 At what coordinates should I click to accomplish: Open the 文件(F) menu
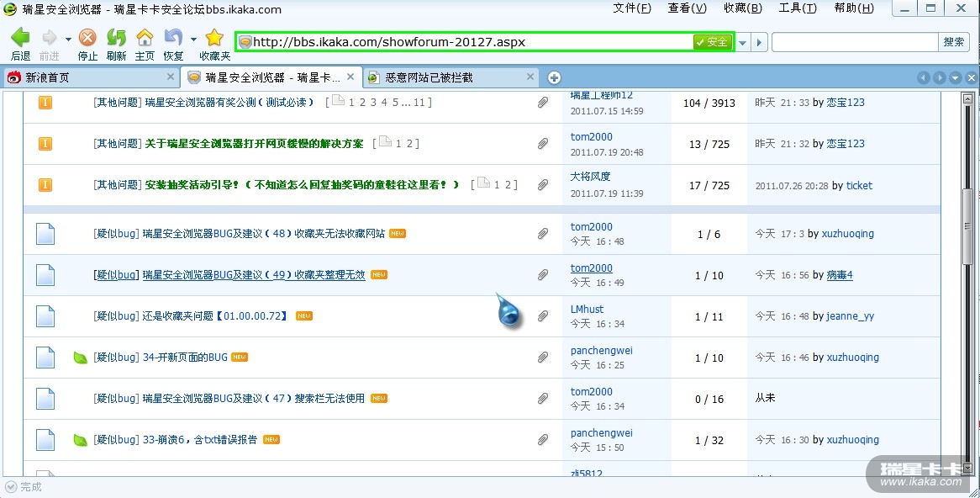click(x=632, y=8)
